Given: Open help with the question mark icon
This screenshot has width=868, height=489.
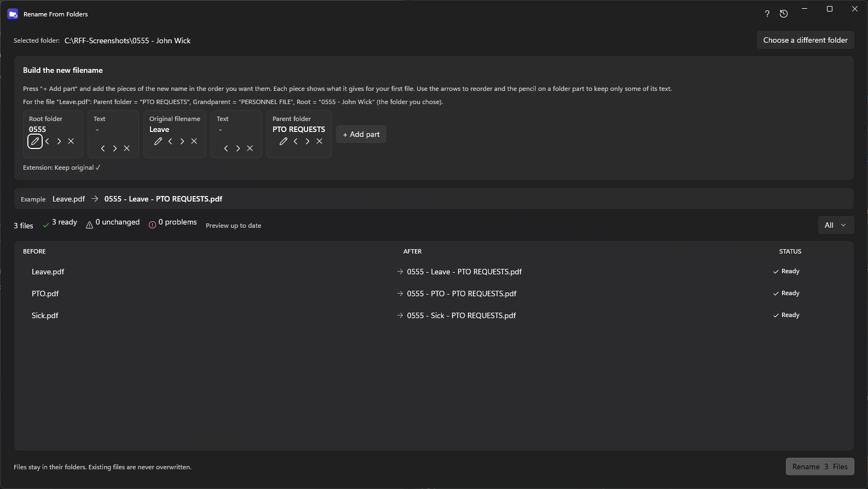Looking at the screenshot, I should coord(767,14).
